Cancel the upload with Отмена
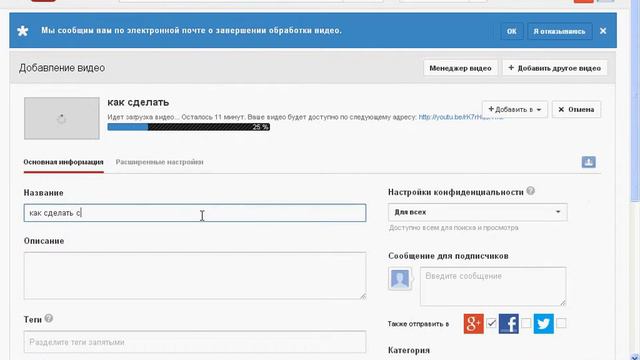Screen dimensions: 640x360 (576, 109)
